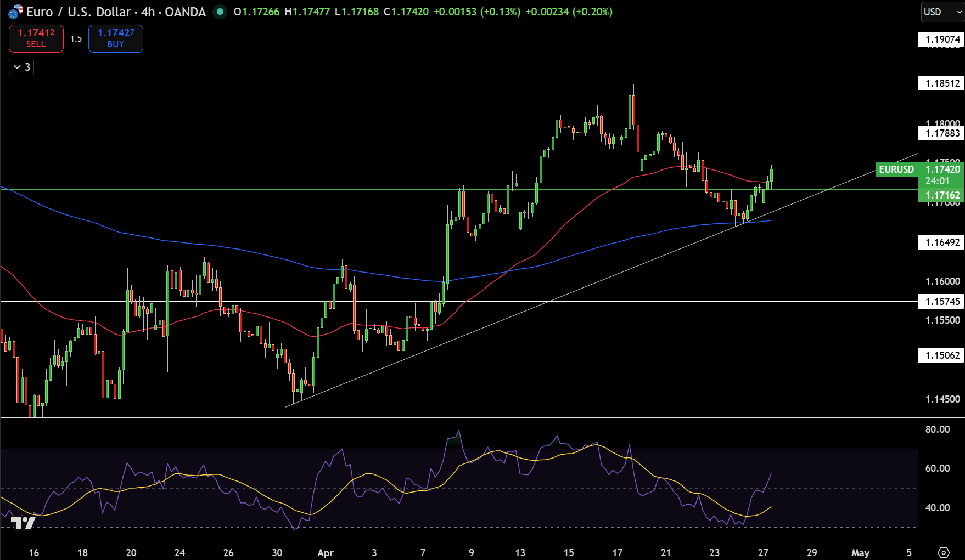Click the 27 date on time axis
The height and width of the screenshot is (560, 965).
763,553
